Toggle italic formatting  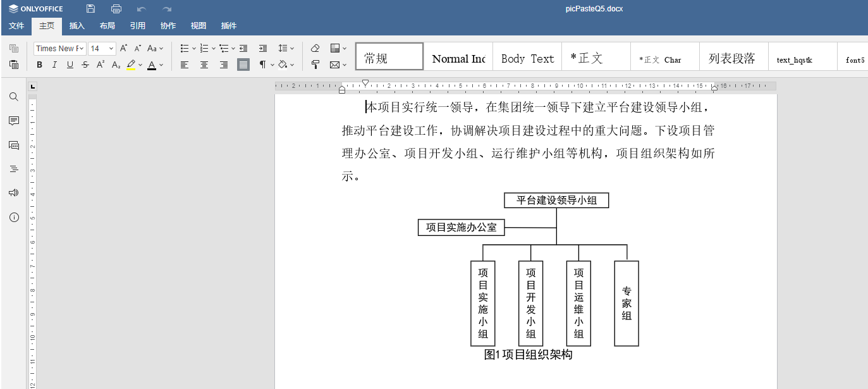click(54, 65)
